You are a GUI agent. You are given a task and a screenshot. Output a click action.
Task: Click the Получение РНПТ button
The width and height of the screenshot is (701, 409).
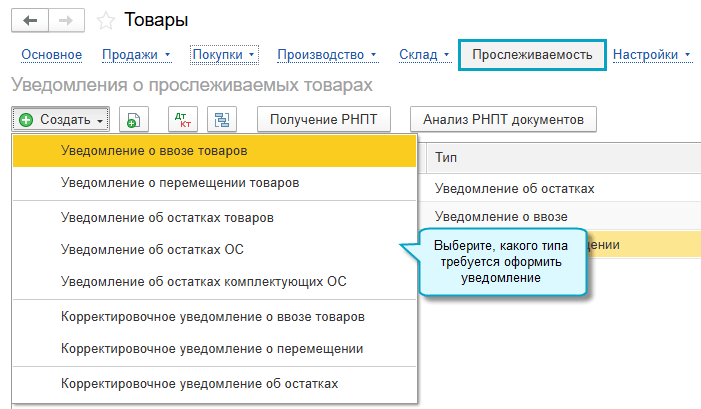pos(324,119)
